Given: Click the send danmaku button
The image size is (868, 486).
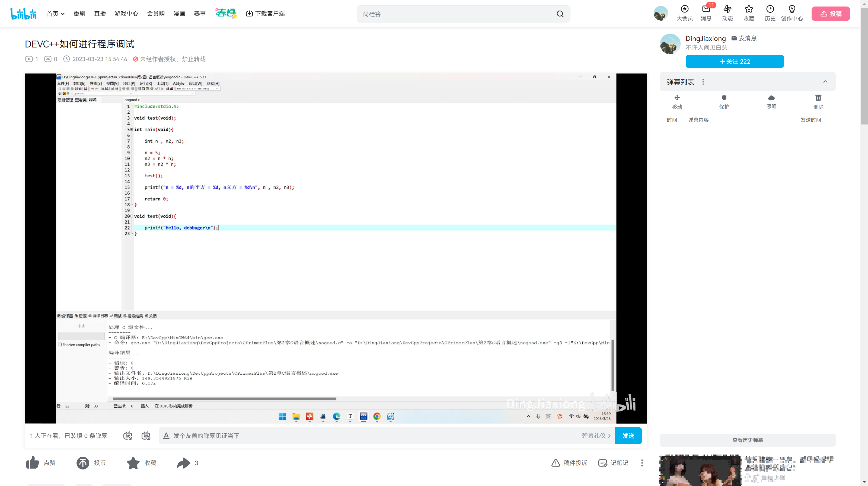Looking at the screenshot, I should (628, 436).
